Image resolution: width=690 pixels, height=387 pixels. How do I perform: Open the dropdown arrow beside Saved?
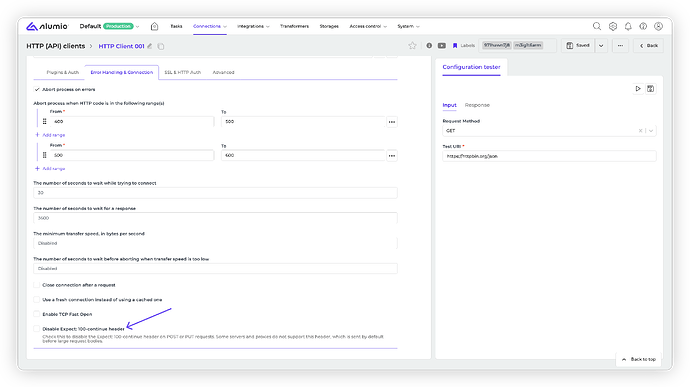coord(601,46)
